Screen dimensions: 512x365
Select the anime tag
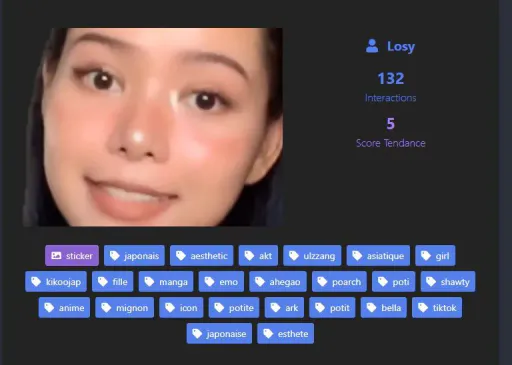click(x=64, y=308)
